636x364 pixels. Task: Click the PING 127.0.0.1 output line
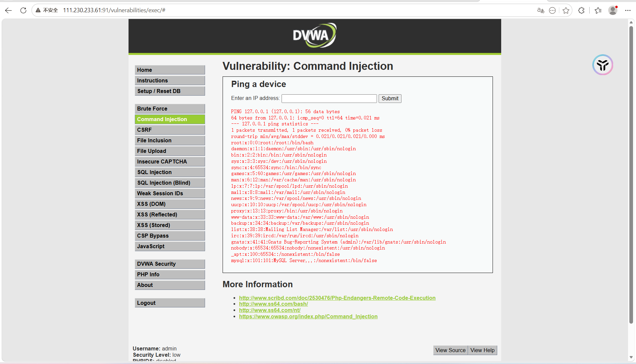(x=286, y=112)
